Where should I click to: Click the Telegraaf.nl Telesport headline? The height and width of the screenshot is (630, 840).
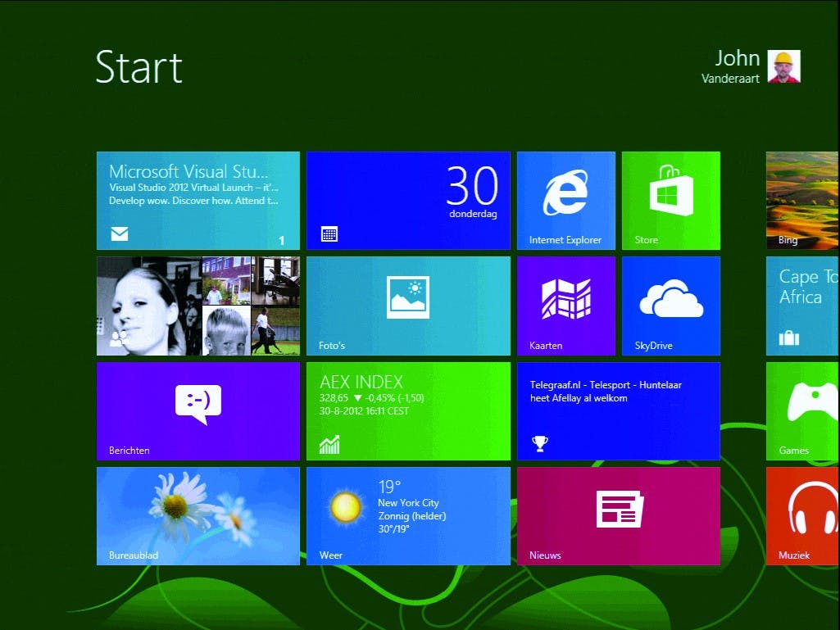pos(606,392)
